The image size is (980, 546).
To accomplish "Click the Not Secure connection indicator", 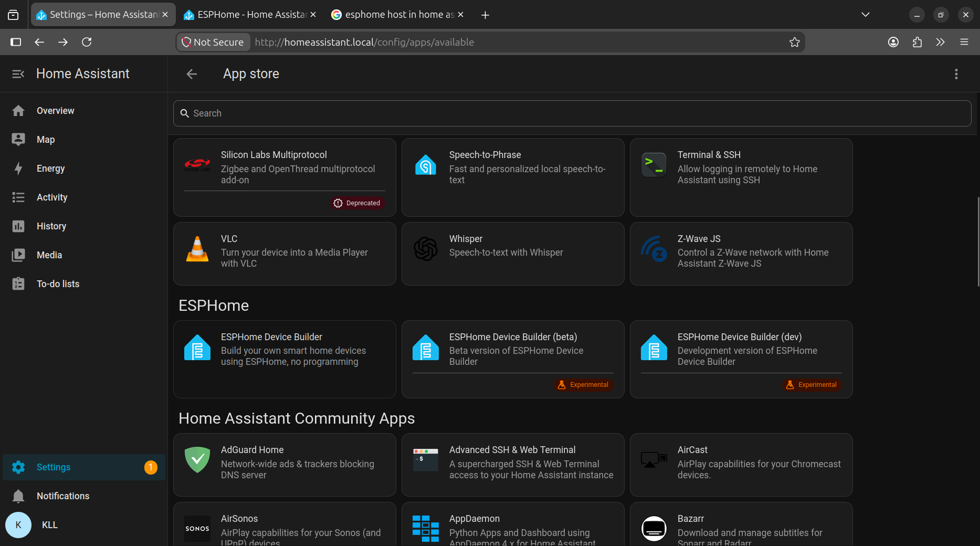I will pyautogui.click(x=213, y=42).
